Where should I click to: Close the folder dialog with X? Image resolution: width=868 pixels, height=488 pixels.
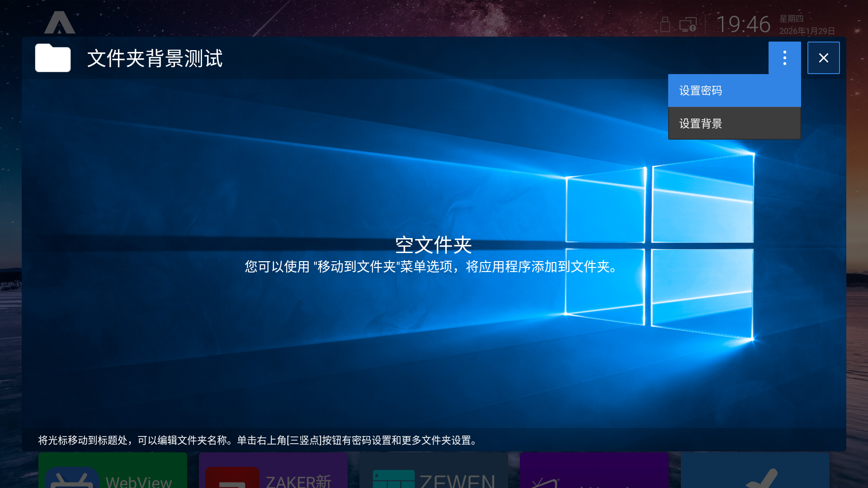(x=823, y=58)
